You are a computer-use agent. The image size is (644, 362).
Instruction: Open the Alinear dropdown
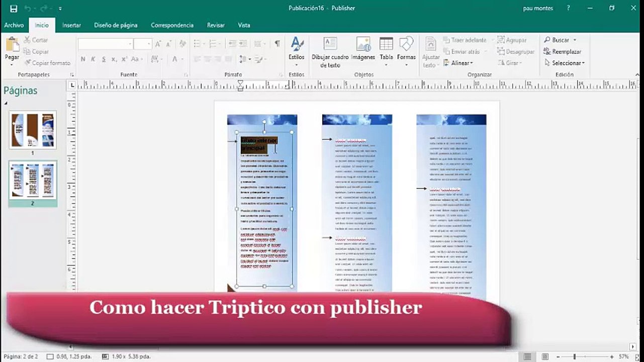pos(458,63)
